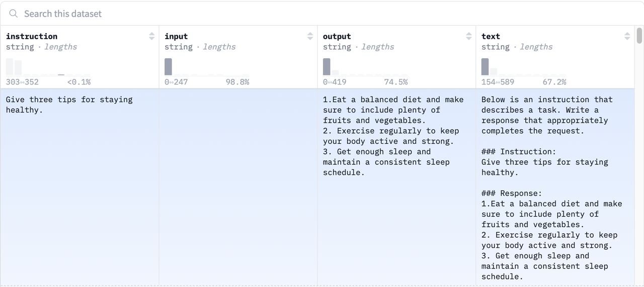
Task: Click the input column header name
Action: click(176, 36)
